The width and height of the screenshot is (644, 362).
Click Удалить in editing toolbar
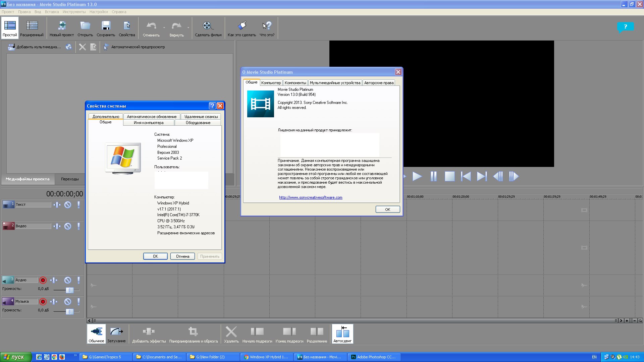tap(231, 334)
